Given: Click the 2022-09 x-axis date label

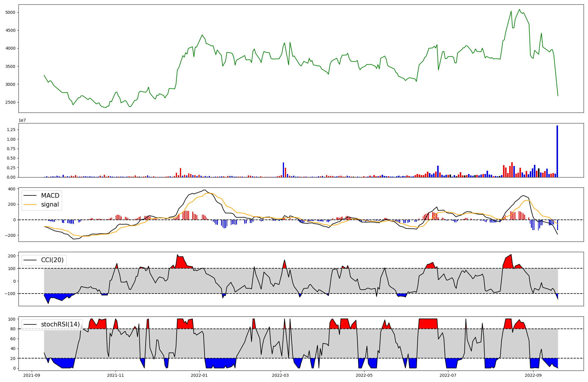Looking at the screenshot, I should [x=533, y=375].
